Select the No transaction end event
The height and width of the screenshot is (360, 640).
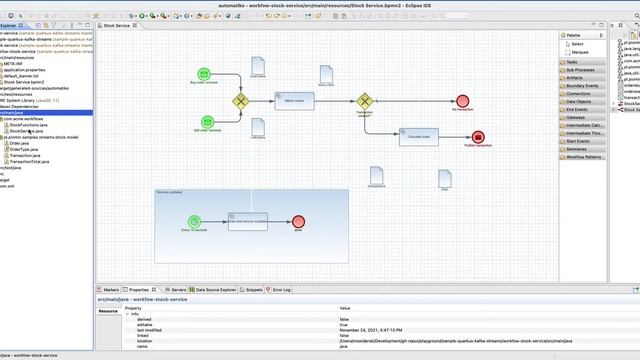coord(462,101)
